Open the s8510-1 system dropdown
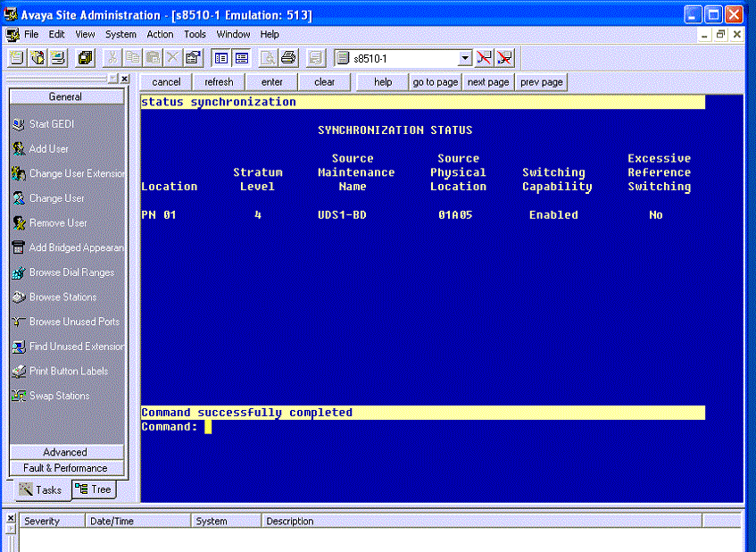Image resolution: width=756 pixels, height=552 pixels. coord(465,58)
